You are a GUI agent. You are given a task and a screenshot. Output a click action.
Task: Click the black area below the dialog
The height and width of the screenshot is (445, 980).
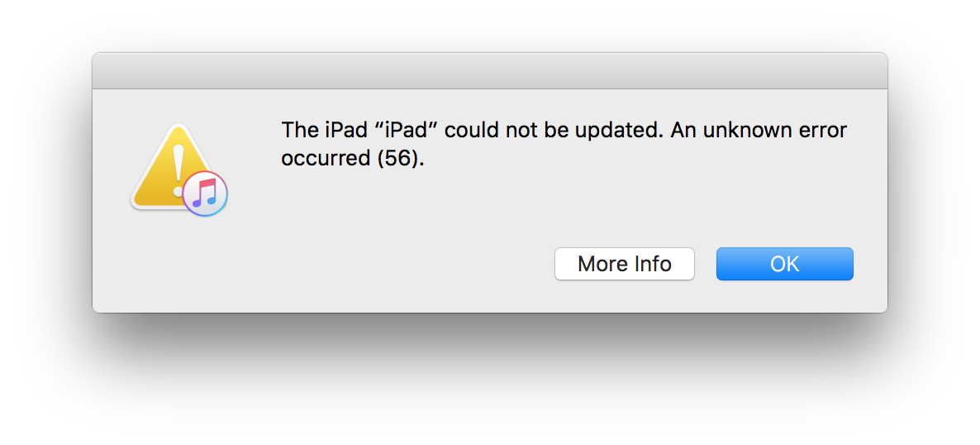pyautogui.click(x=489, y=380)
